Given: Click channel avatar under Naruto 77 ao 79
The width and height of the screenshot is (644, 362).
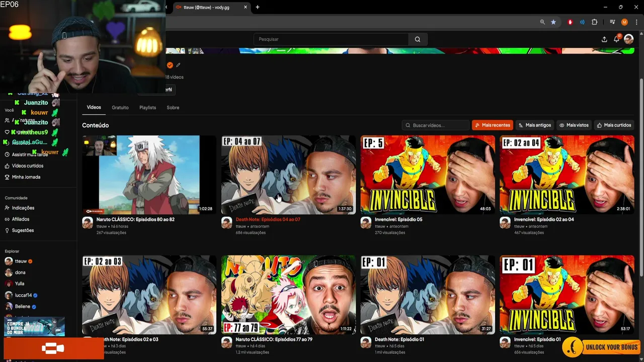Looking at the screenshot, I should [227, 343].
